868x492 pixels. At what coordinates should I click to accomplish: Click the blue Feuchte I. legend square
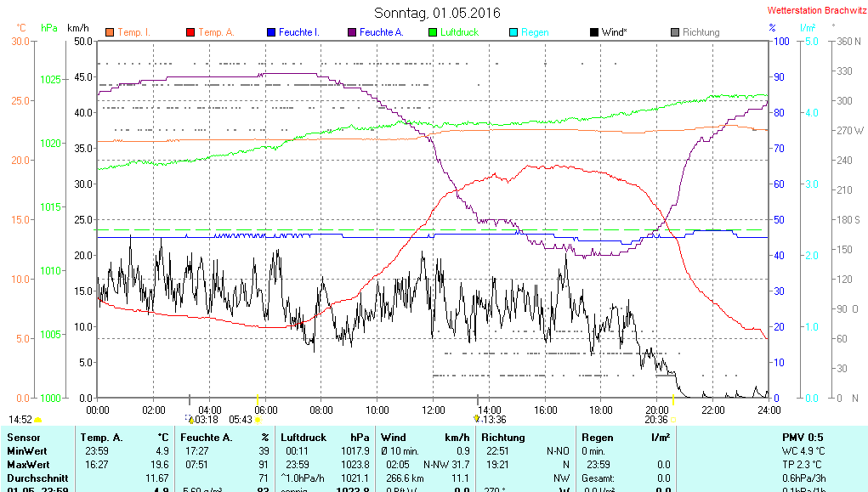click(271, 32)
